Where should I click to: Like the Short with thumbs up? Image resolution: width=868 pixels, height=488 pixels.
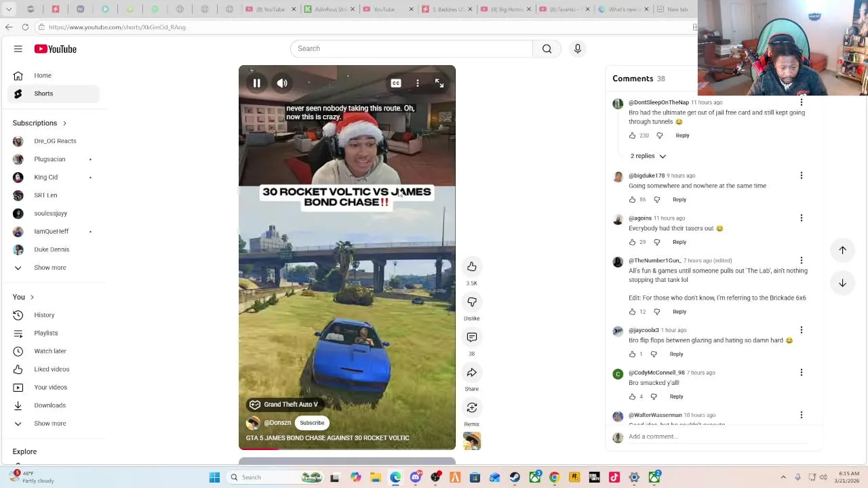472,266
